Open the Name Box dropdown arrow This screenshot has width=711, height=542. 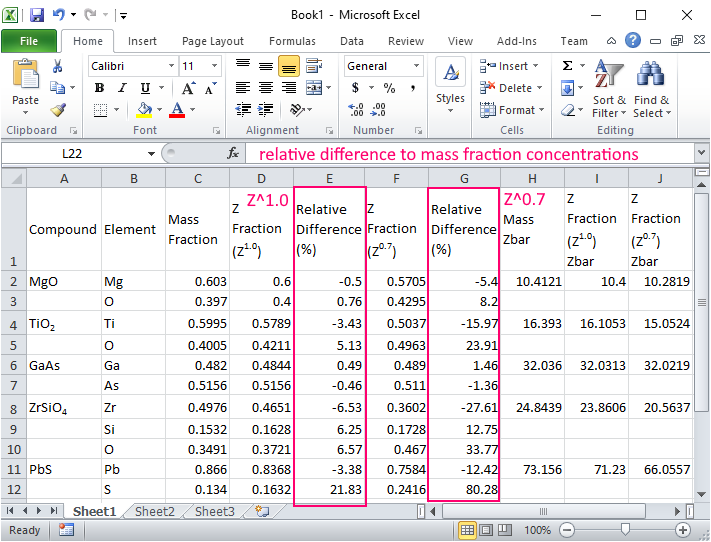[152, 154]
